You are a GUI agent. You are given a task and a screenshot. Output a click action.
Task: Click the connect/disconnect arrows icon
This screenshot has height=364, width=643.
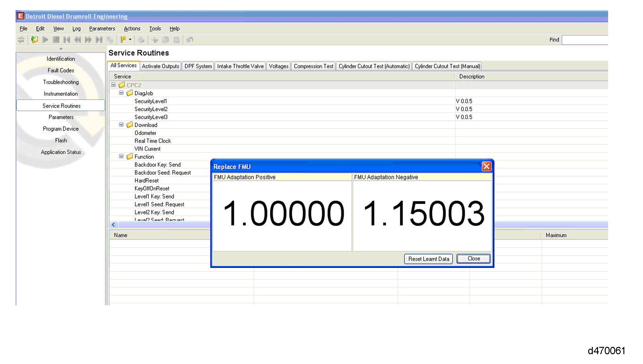[x=21, y=40]
